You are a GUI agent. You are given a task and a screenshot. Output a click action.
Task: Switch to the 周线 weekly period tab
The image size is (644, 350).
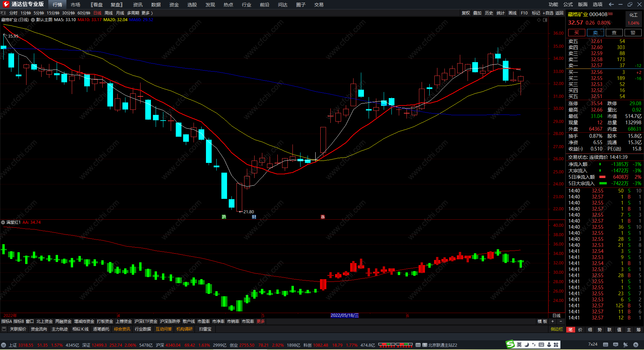click(x=109, y=13)
